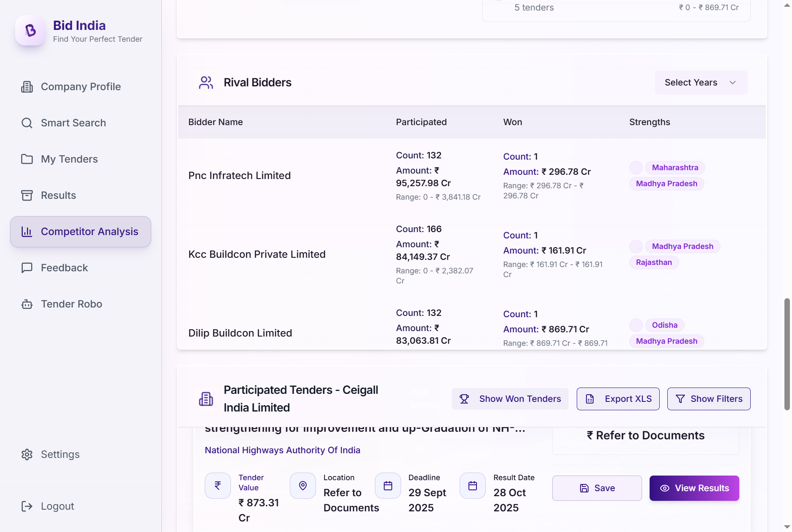Click the Rival Bidders people icon
The width and height of the screenshot is (792, 532).
206,83
